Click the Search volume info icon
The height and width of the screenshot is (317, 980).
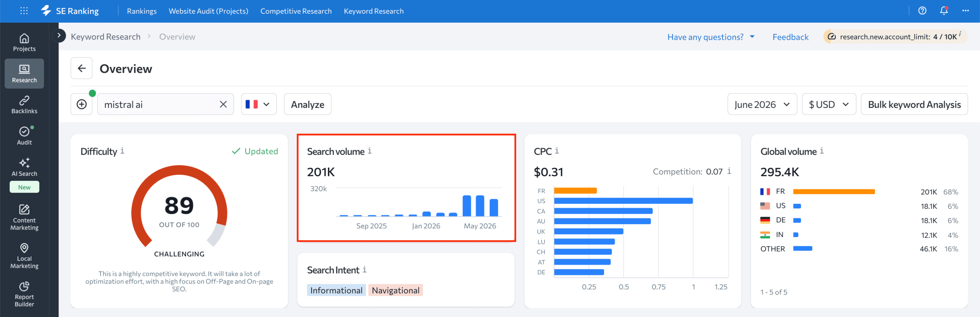[x=370, y=151]
